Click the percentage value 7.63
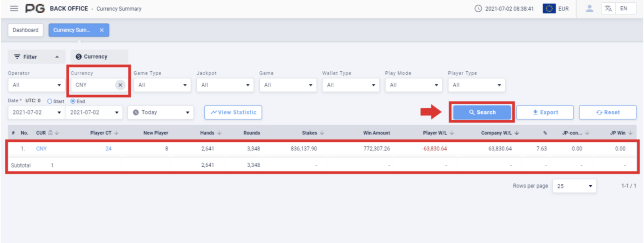Screen dimensions: 644x243 542,149
